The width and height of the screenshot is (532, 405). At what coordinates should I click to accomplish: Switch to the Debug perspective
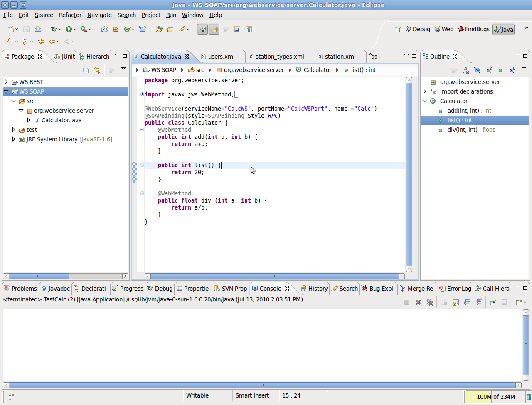[418, 29]
